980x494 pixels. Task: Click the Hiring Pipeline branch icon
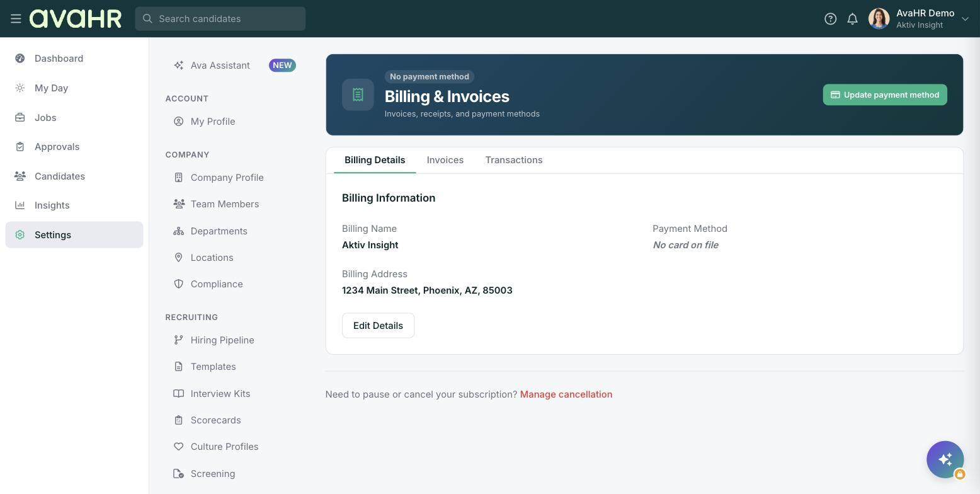pos(179,340)
